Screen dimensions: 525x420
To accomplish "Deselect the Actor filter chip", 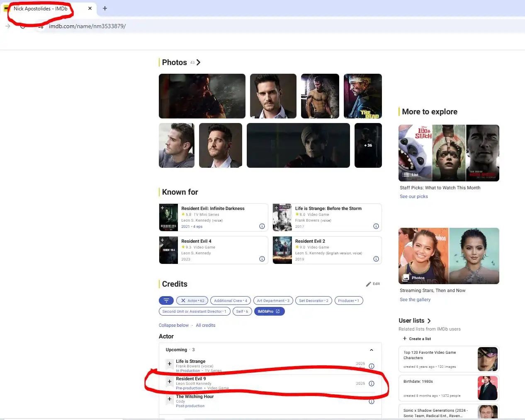I will pos(183,301).
